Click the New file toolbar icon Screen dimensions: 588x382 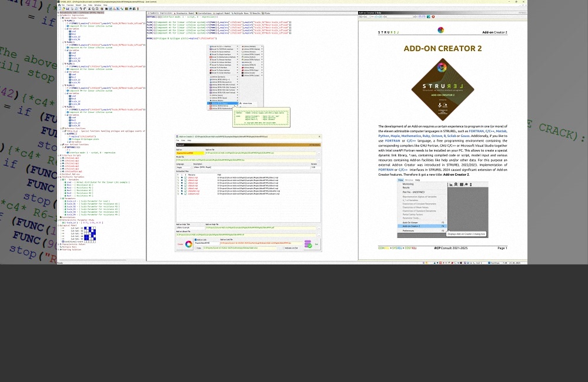pyautogui.click(x=59, y=9)
